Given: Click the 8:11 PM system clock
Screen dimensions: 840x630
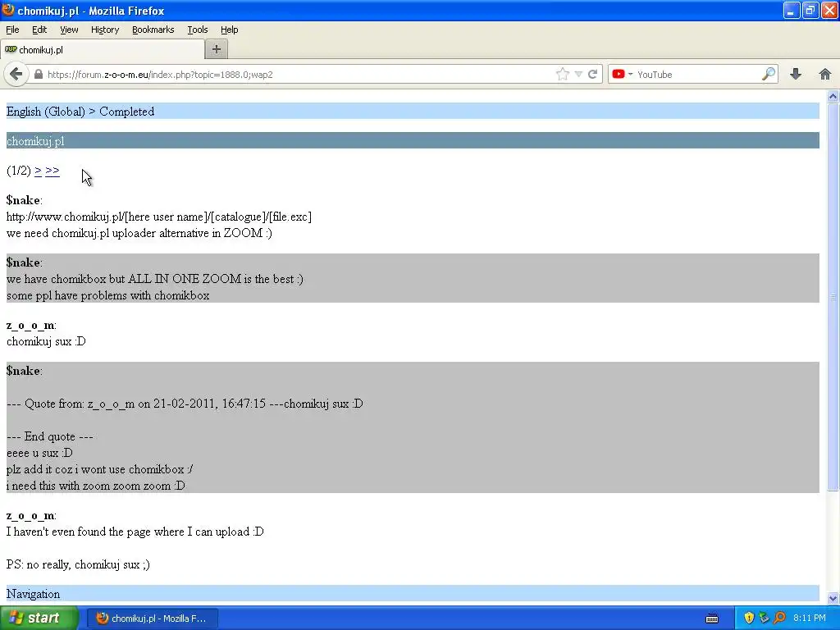Looking at the screenshot, I should click(810, 619).
